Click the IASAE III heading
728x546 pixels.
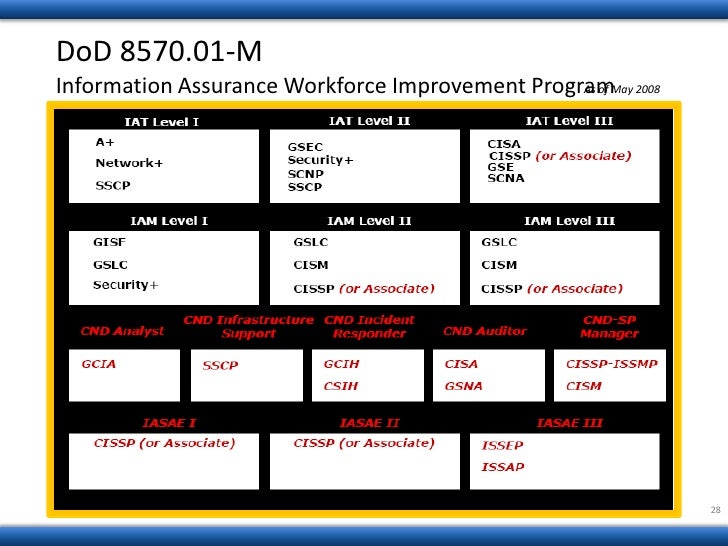(x=569, y=423)
